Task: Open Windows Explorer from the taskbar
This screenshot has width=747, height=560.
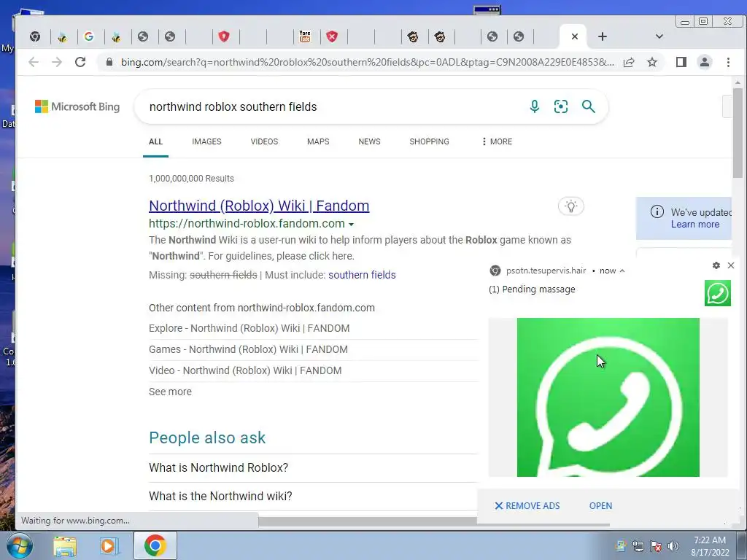Action: (65, 546)
